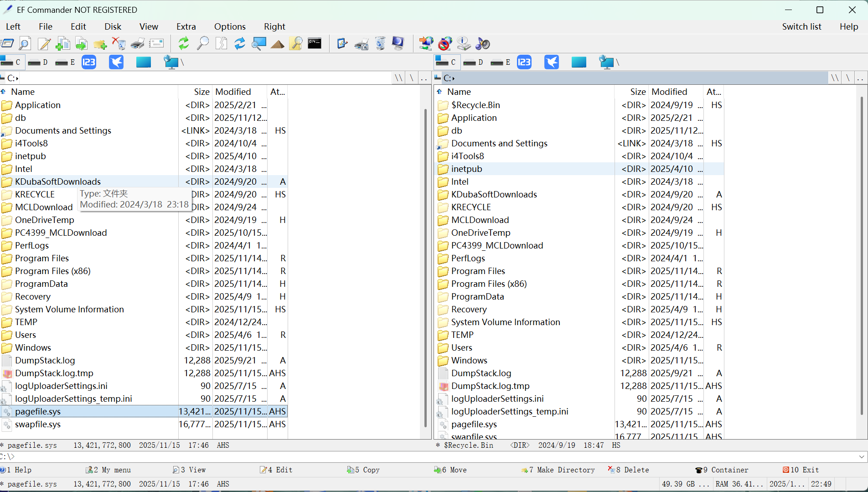Open the Pack files pyramid toolbar icon

278,43
